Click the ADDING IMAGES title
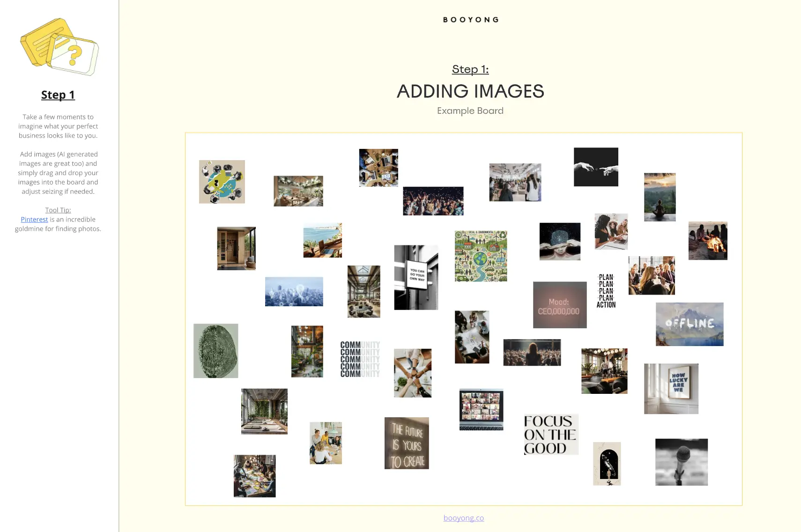Screen dimensions: 801x532 (470, 91)
